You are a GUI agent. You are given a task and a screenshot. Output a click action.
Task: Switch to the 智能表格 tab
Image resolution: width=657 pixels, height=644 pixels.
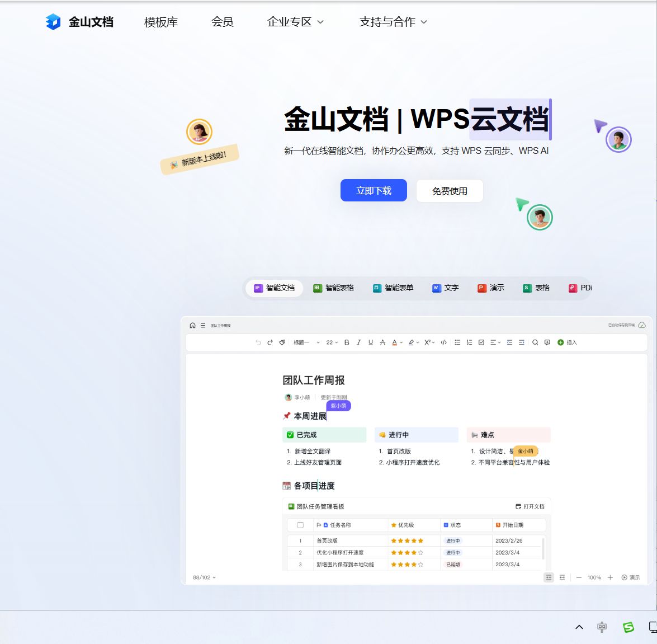[333, 288]
